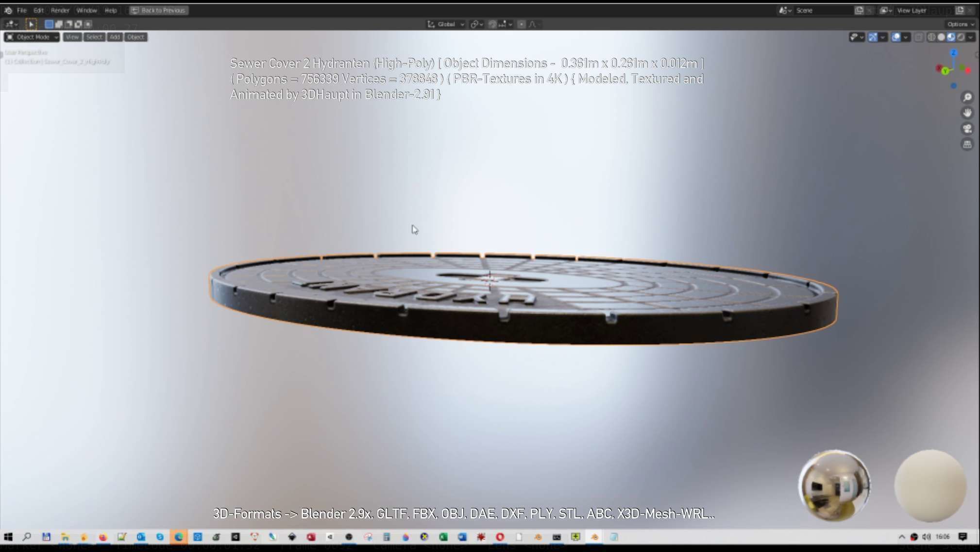Screen dimensions: 980x552
Task: Click the HDRI reflection preview sphere
Action: coord(835,485)
